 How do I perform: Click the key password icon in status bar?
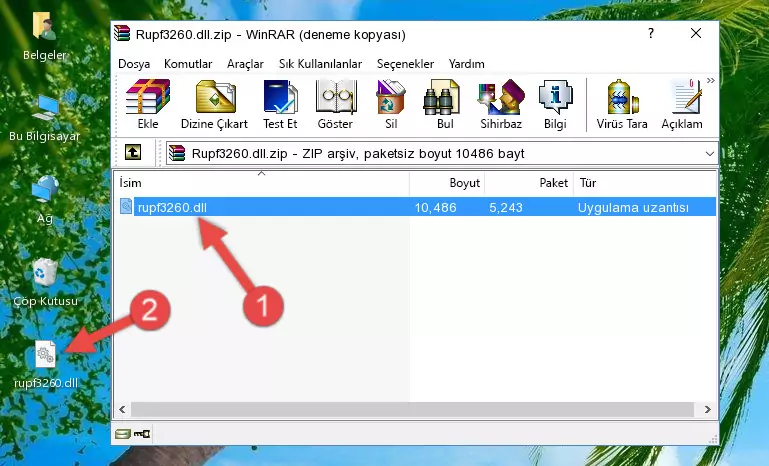click(x=142, y=434)
